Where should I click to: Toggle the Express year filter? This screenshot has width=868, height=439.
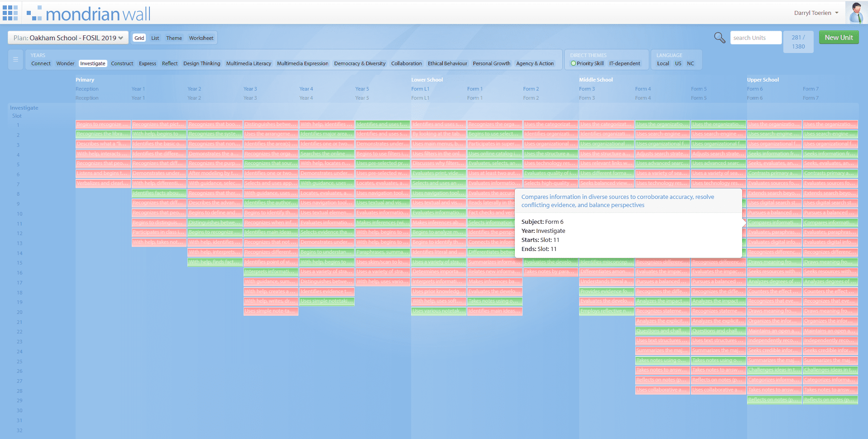pyautogui.click(x=148, y=63)
